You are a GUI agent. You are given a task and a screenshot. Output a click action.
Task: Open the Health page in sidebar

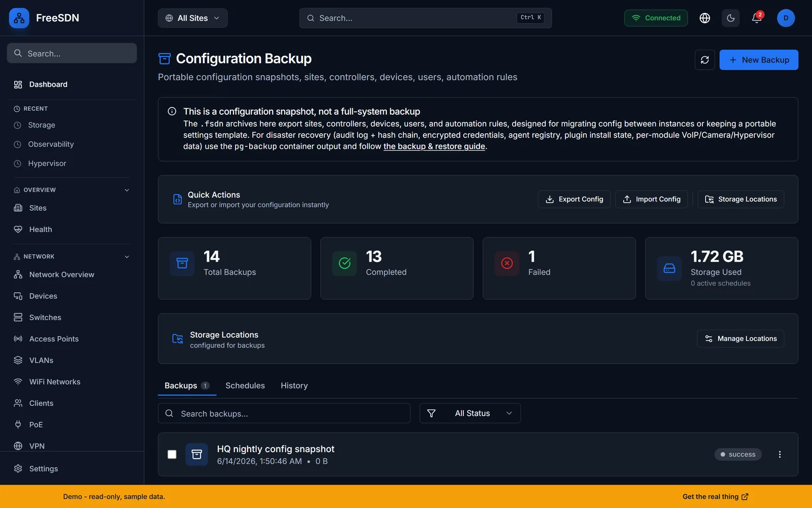click(x=72, y=229)
